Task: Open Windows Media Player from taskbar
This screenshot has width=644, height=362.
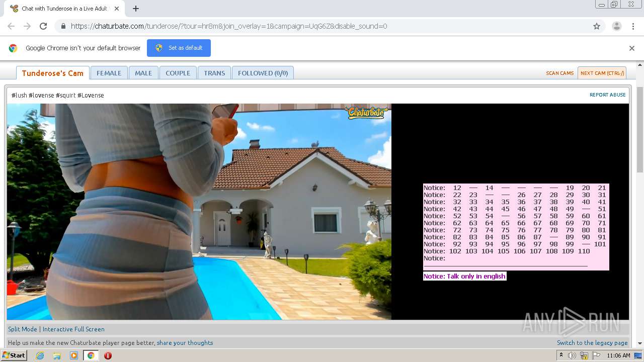Action: [74, 355]
